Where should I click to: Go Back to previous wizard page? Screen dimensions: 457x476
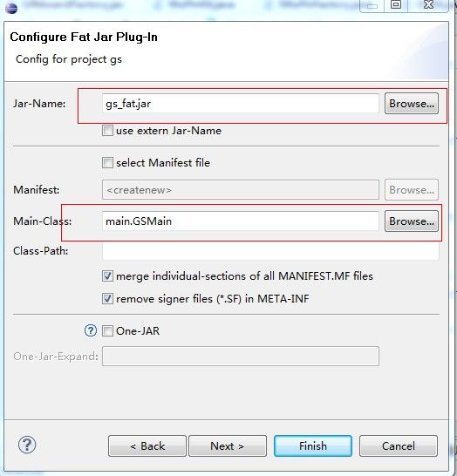pos(147,446)
